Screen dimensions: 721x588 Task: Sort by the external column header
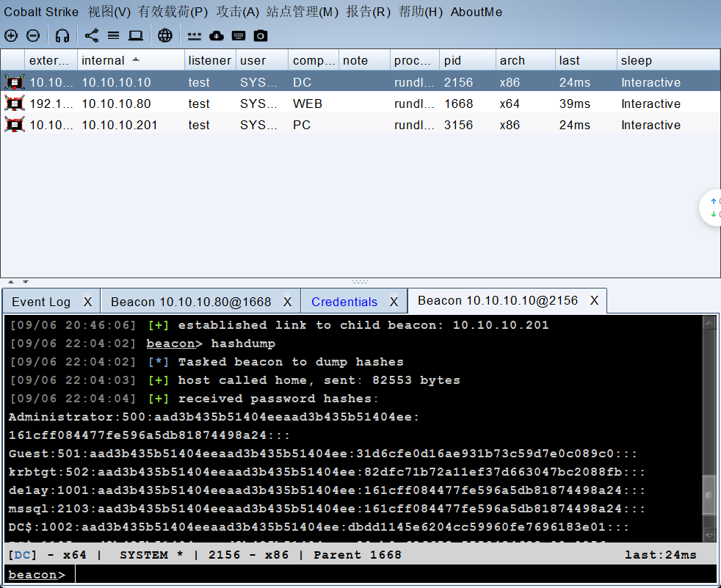pyautogui.click(x=51, y=60)
